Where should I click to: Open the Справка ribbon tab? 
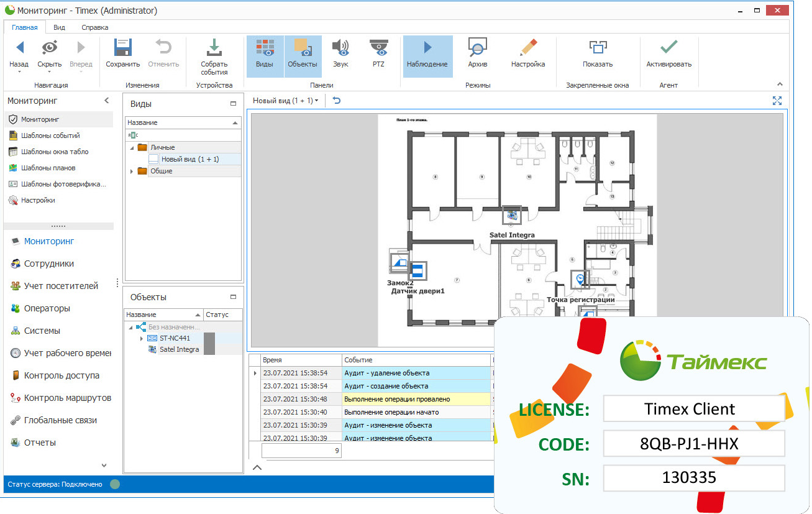tap(94, 27)
